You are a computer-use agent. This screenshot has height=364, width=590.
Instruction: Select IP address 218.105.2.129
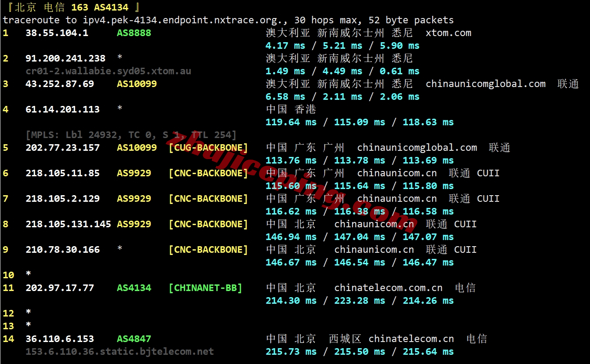pyautogui.click(x=62, y=199)
